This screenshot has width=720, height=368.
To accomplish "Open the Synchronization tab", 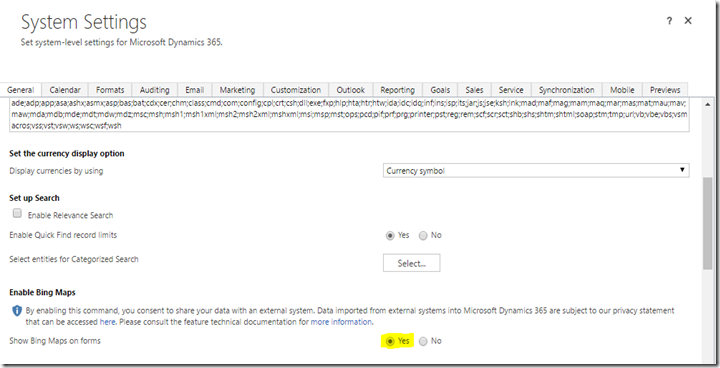I will click(x=567, y=90).
